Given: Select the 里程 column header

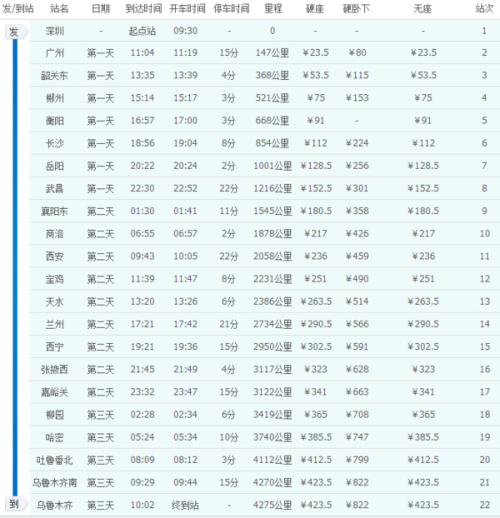Looking at the screenshot, I should coord(273,9).
